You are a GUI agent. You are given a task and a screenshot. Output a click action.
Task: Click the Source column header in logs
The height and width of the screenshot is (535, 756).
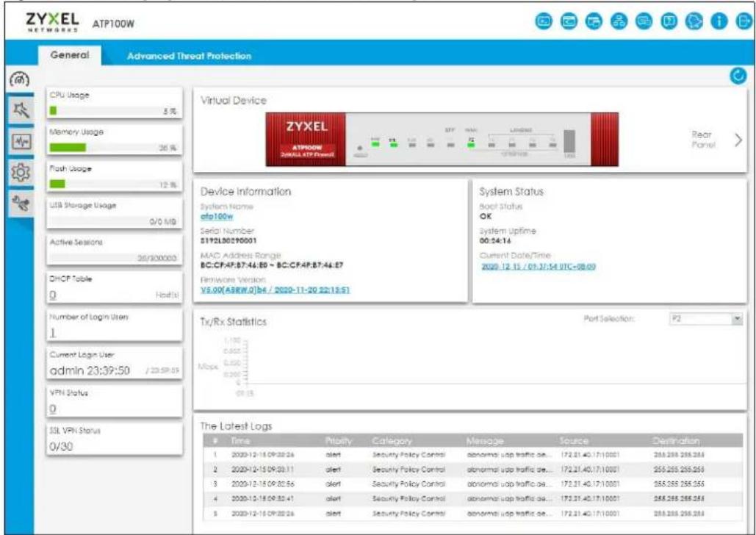coord(574,441)
